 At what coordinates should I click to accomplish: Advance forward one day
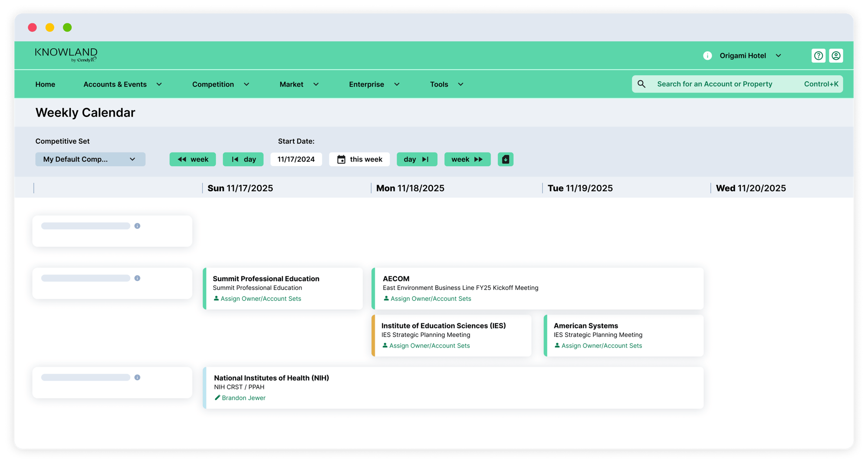click(417, 159)
